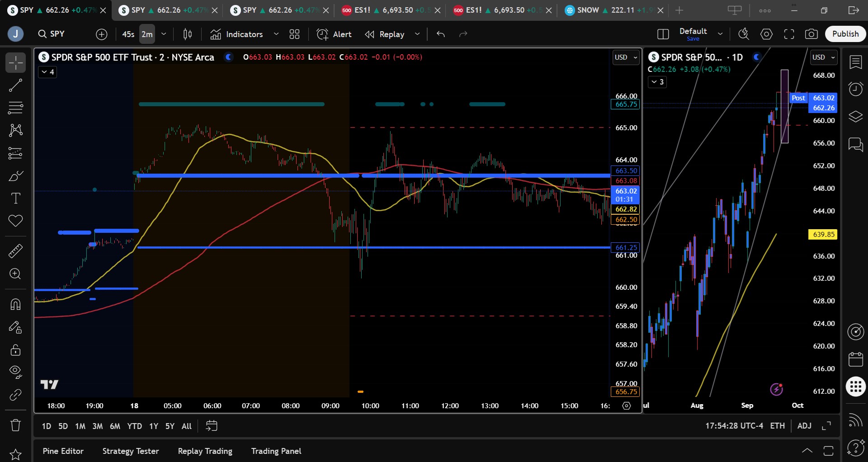868x462 pixels.
Task: Select the 45s time interval
Action: pyautogui.click(x=128, y=34)
